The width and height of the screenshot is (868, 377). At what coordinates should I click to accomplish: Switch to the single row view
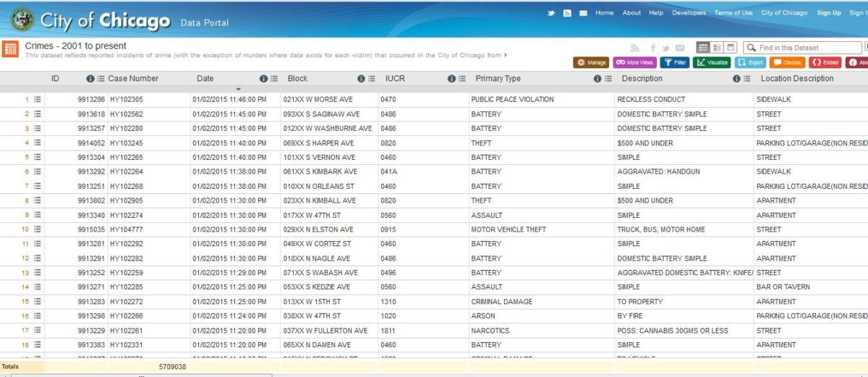point(731,47)
